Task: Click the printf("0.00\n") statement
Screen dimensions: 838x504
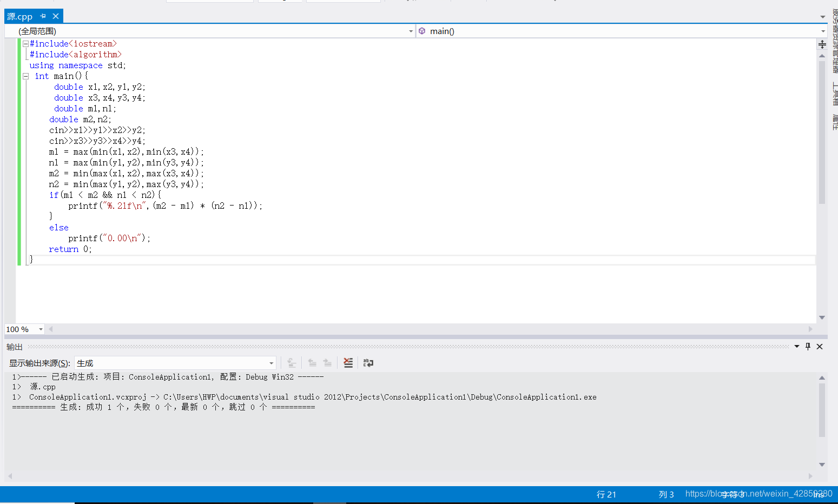Action: [109, 238]
